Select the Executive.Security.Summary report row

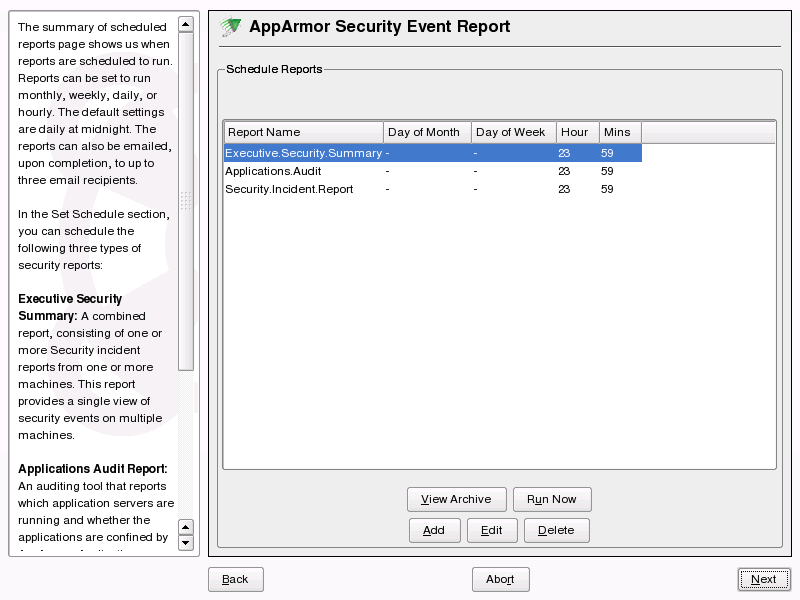[x=433, y=153]
